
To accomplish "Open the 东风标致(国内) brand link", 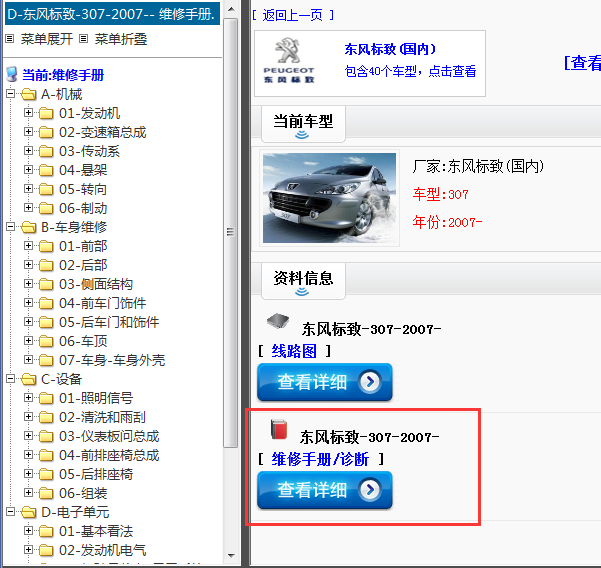I will [390, 49].
